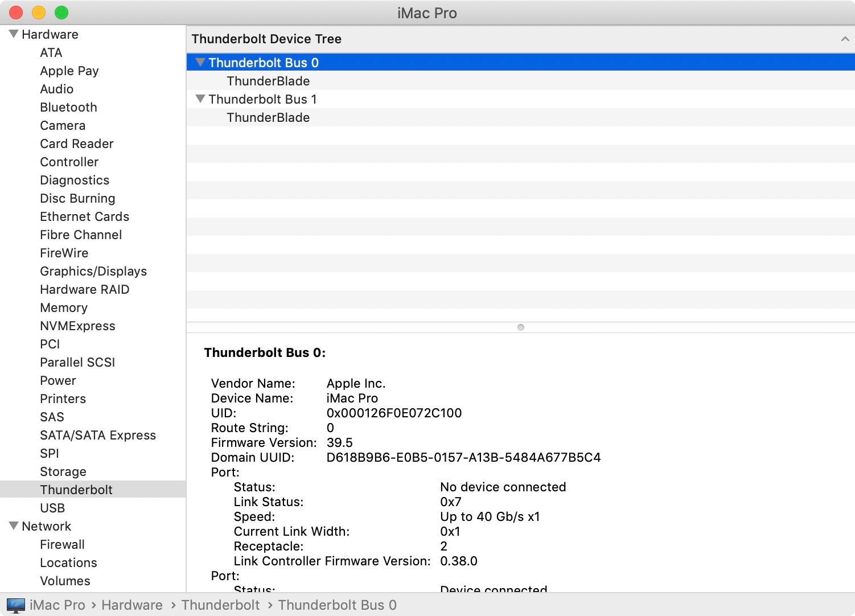Click Thunderbolt in the path bar
The width and height of the screenshot is (855, 616).
220,605
